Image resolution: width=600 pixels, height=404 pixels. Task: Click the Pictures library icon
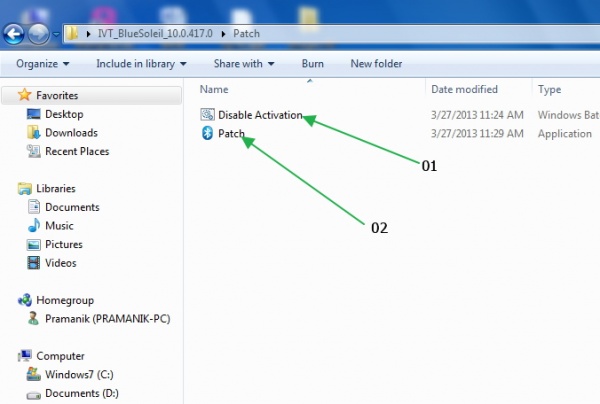pyautogui.click(x=34, y=244)
